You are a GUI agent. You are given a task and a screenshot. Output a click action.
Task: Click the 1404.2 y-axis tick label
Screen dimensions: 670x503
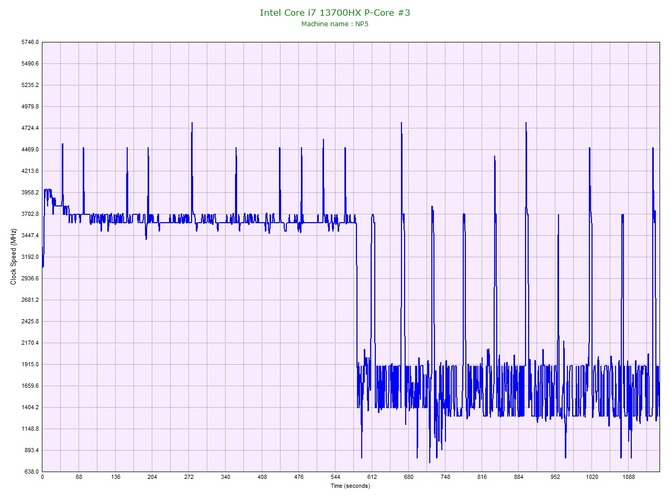point(28,407)
